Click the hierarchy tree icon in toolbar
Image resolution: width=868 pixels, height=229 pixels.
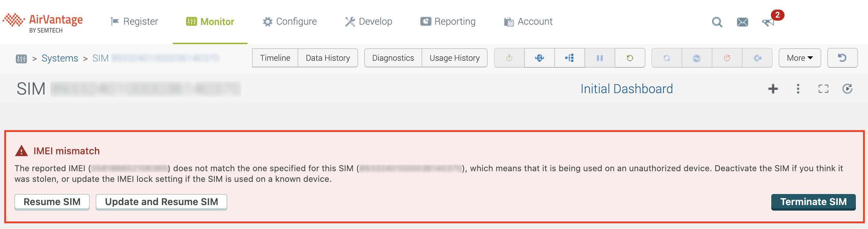coord(569,58)
